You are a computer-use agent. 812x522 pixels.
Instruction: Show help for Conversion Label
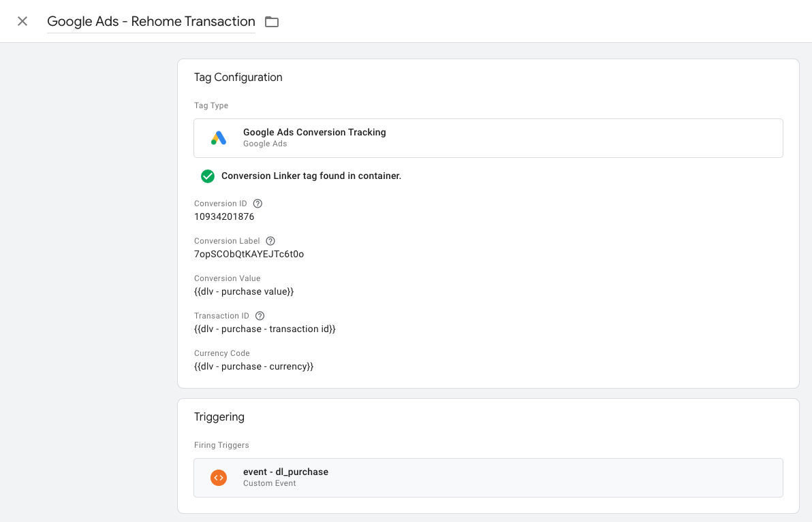(270, 241)
